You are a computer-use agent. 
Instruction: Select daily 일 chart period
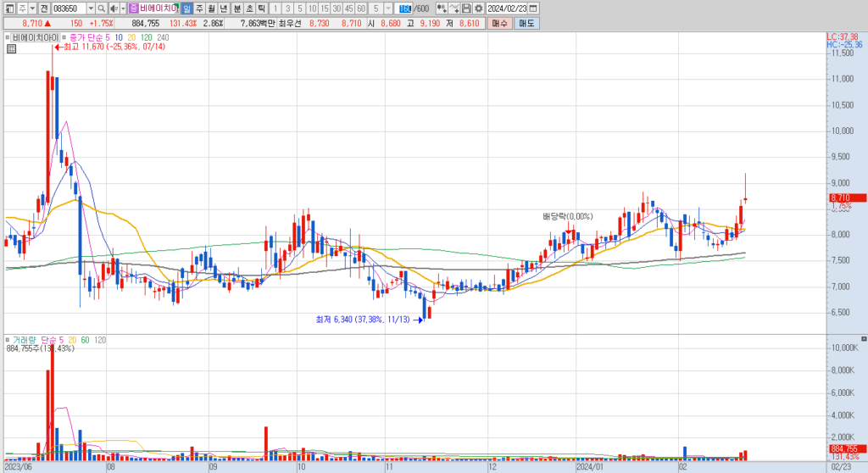coord(186,8)
